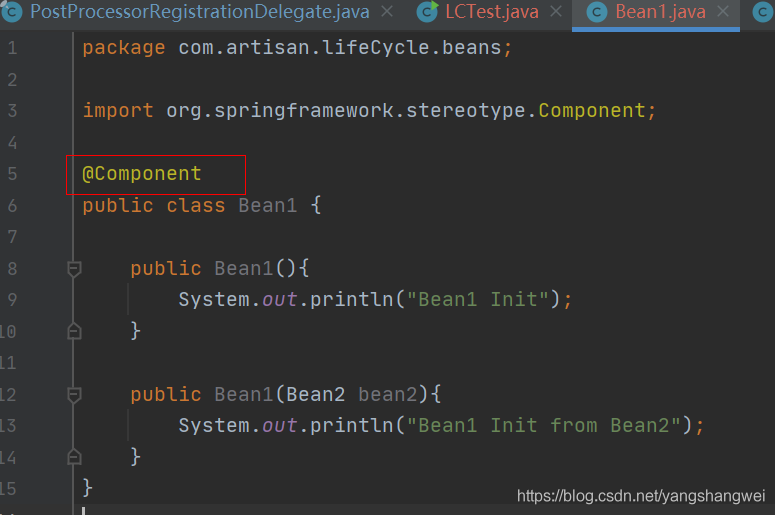Click the Bean1 class name on line 6

[267, 206]
